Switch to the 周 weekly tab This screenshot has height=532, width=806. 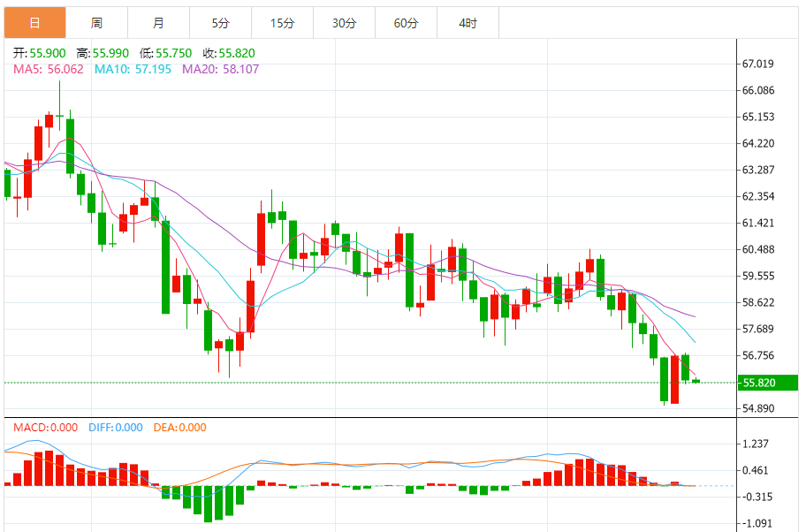pyautogui.click(x=96, y=23)
